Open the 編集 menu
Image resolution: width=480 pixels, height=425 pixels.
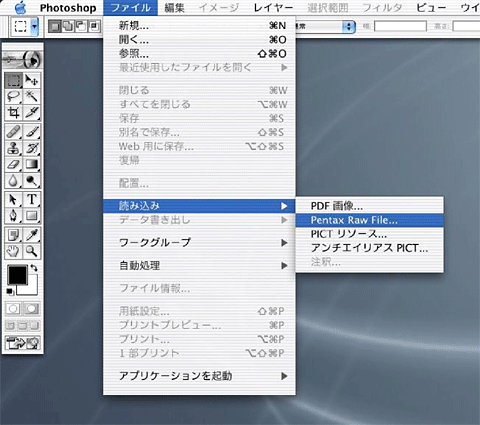tap(175, 8)
